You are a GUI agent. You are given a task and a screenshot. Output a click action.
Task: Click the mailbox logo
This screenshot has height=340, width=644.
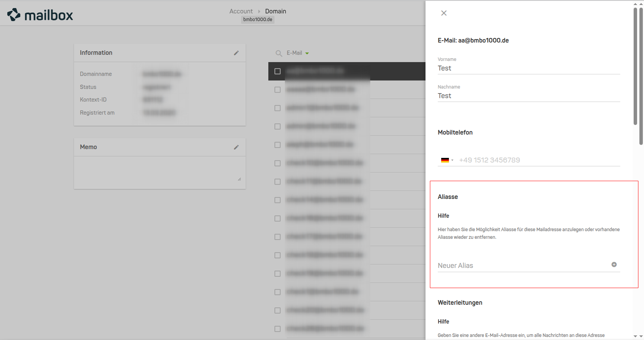coord(40,15)
